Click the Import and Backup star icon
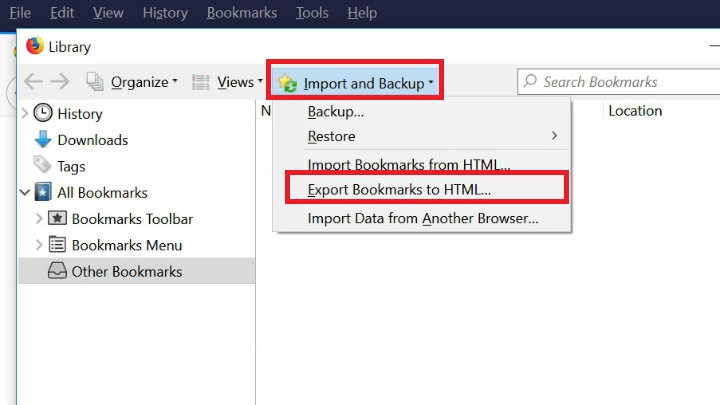The image size is (720, 405). point(288,83)
